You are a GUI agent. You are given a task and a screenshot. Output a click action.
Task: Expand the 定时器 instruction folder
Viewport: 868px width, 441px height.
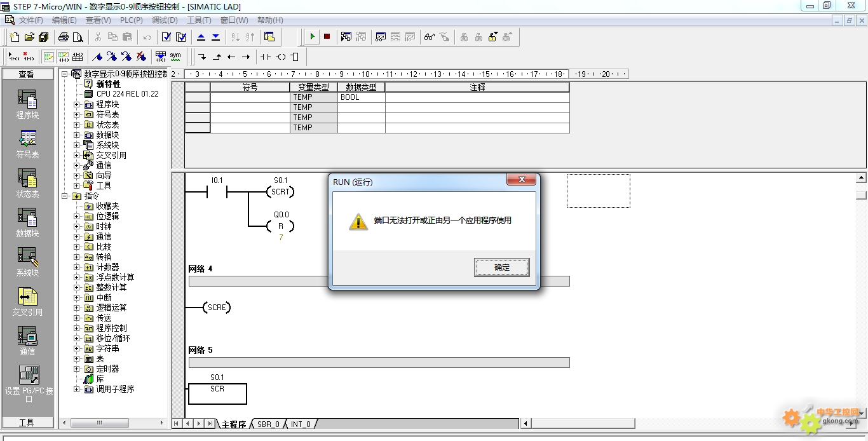[x=77, y=369]
